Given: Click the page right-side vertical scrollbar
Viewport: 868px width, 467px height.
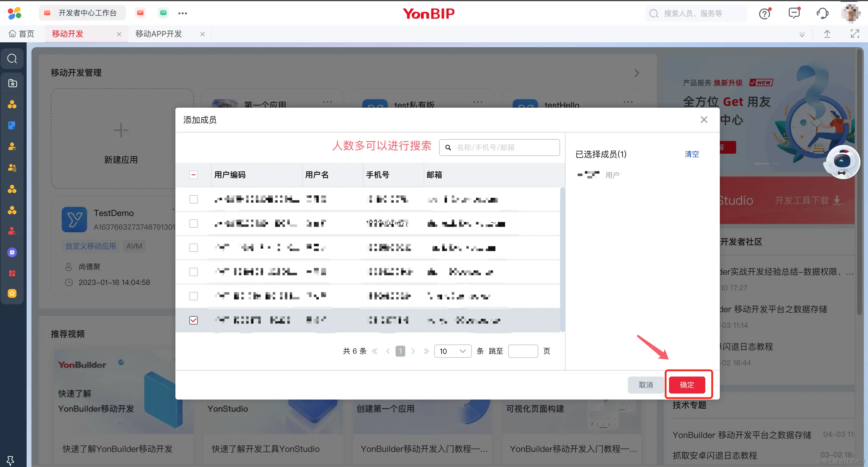Looking at the screenshot, I should pos(859,182).
